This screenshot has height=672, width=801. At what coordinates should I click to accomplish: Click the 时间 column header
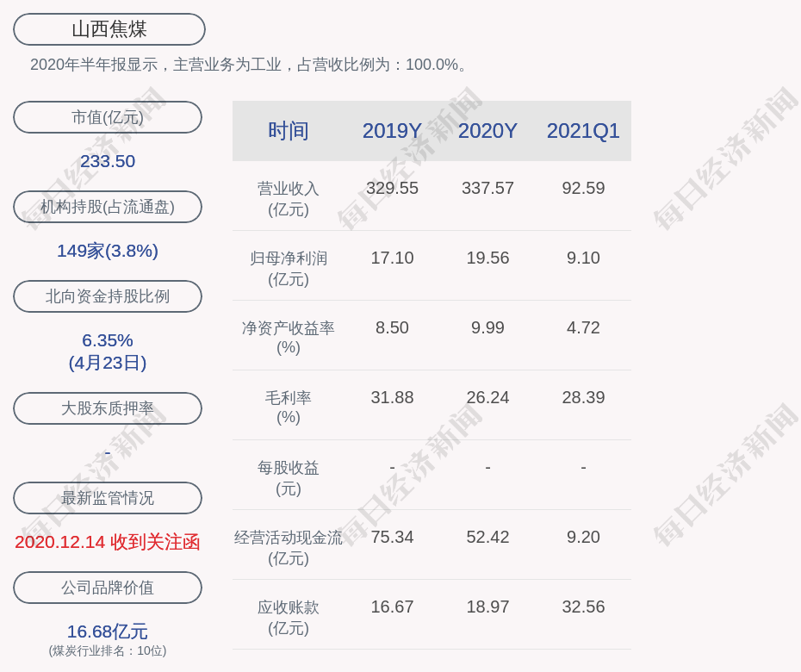(289, 131)
